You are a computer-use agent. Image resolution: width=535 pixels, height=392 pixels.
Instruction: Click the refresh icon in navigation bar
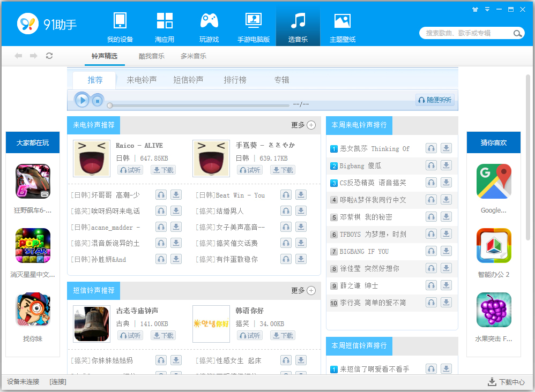(49, 56)
